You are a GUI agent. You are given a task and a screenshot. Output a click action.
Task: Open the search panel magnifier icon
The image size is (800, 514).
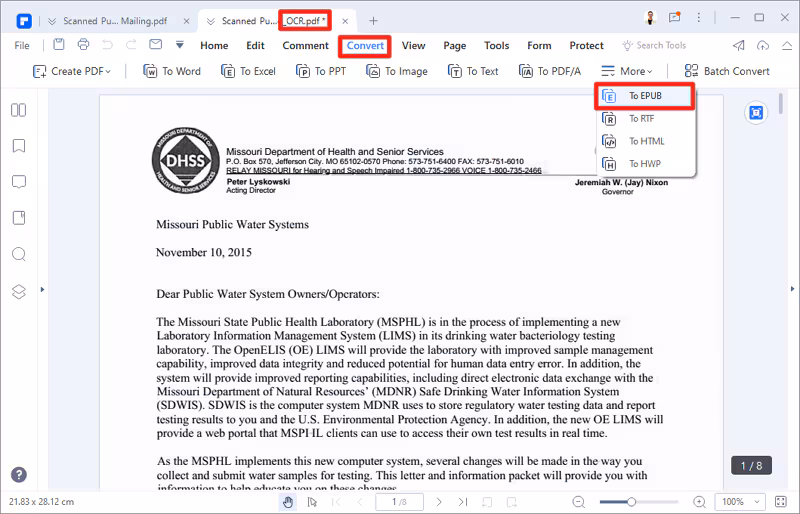[19, 254]
